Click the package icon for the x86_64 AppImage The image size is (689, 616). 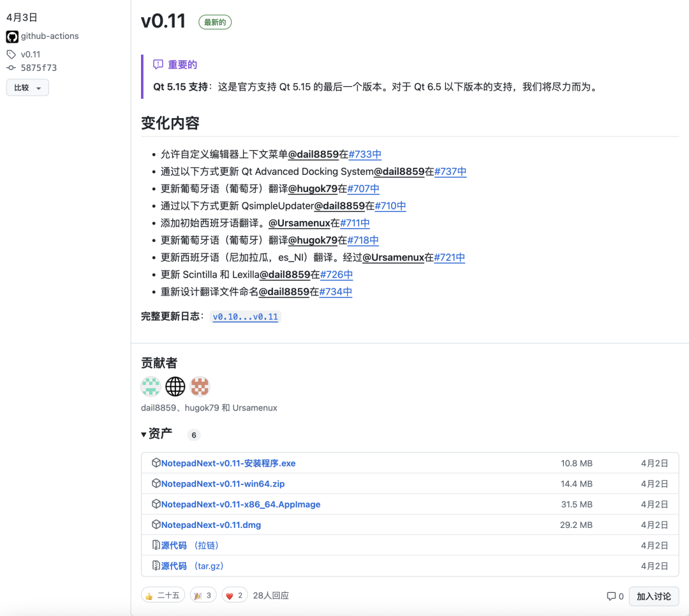156,504
